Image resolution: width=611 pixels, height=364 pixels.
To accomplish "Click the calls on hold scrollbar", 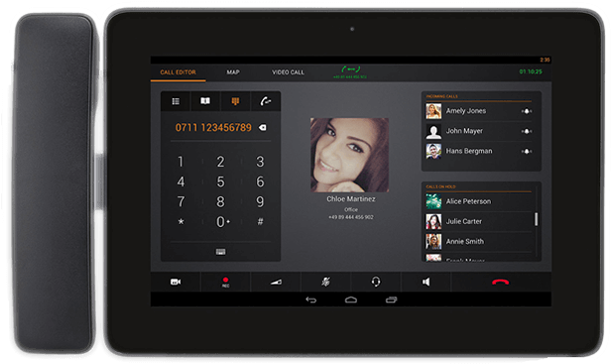I will (x=537, y=219).
